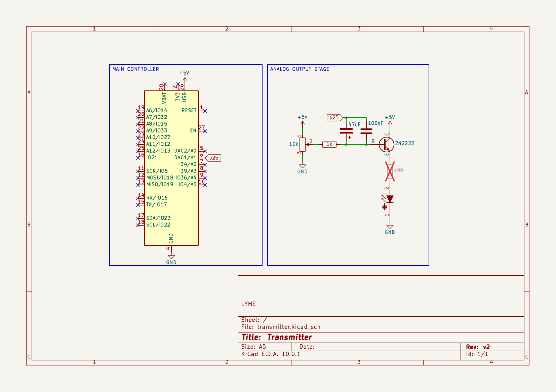Image resolution: width=556 pixels, height=392 pixels.
Task: Click the RX/IO16 pin name
Action: coord(157,198)
